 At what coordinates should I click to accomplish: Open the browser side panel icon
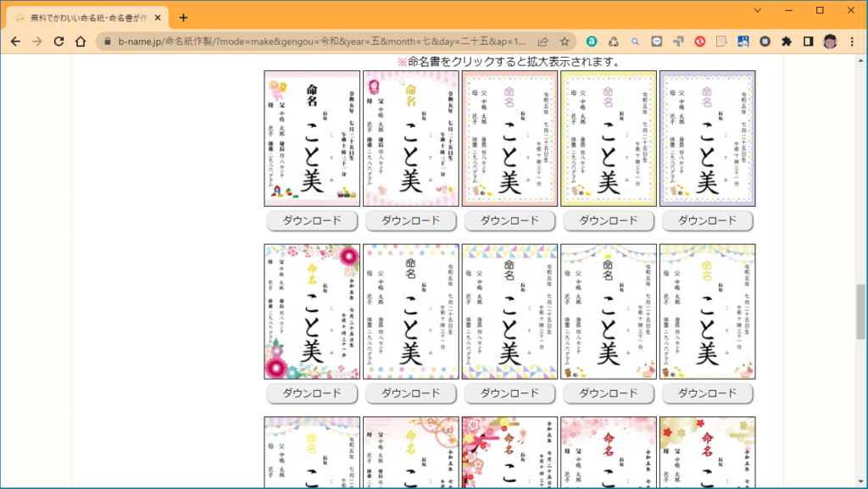tap(810, 40)
